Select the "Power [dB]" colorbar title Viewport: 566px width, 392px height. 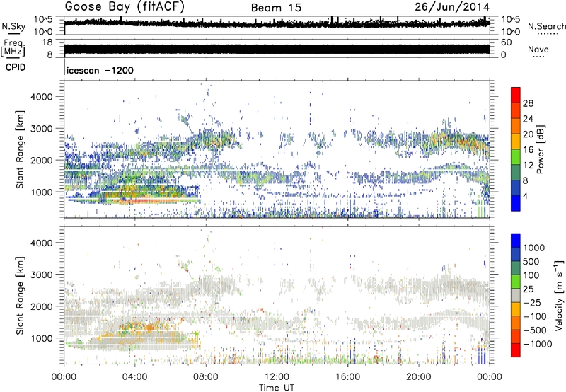[x=540, y=149]
